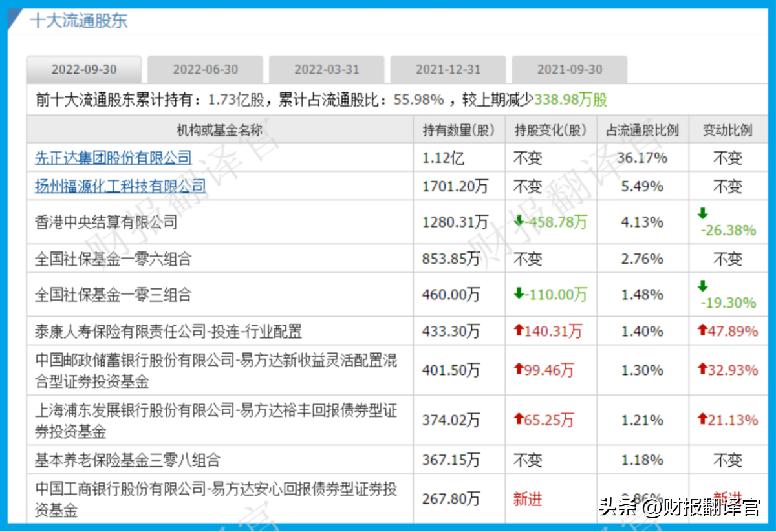Select the red up arrow beside 99.46万

[x=519, y=369]
